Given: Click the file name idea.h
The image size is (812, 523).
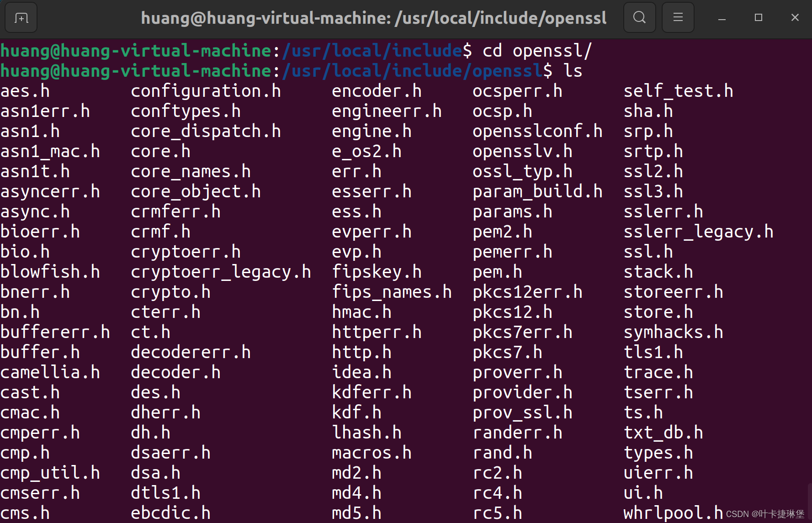Looking at the screenshot, I should 362,372.
